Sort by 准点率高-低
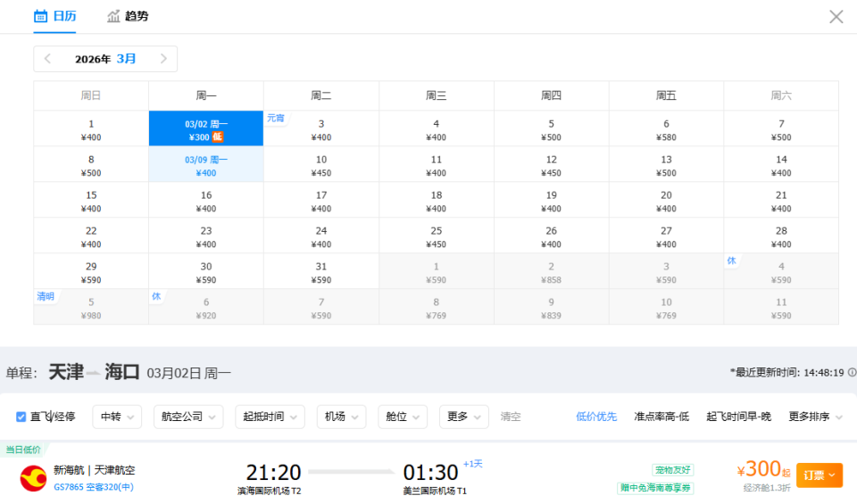Viewport: 857px width, 504px height. tap(661, 417)
